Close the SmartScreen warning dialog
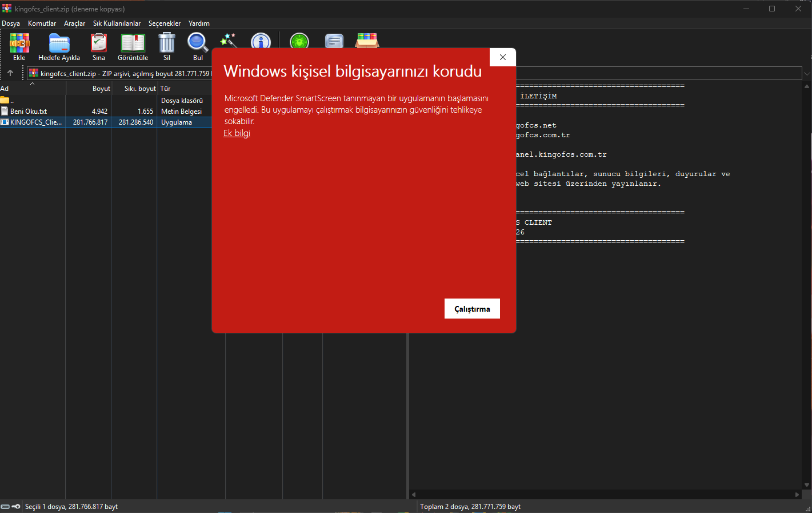This screenshot has height=513, width=812. click(x=503, y=57)
